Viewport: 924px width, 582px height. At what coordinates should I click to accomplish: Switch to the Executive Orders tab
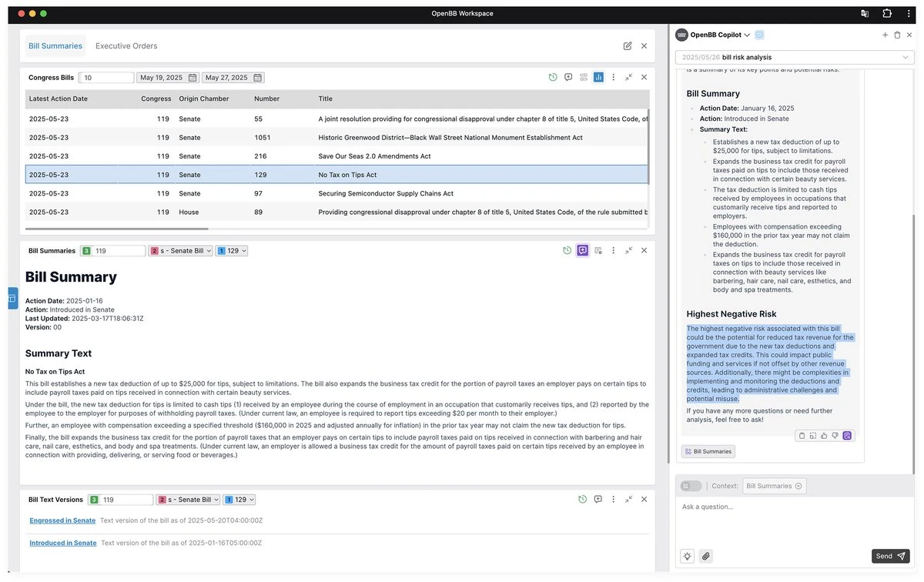click(x=126, y=46)
